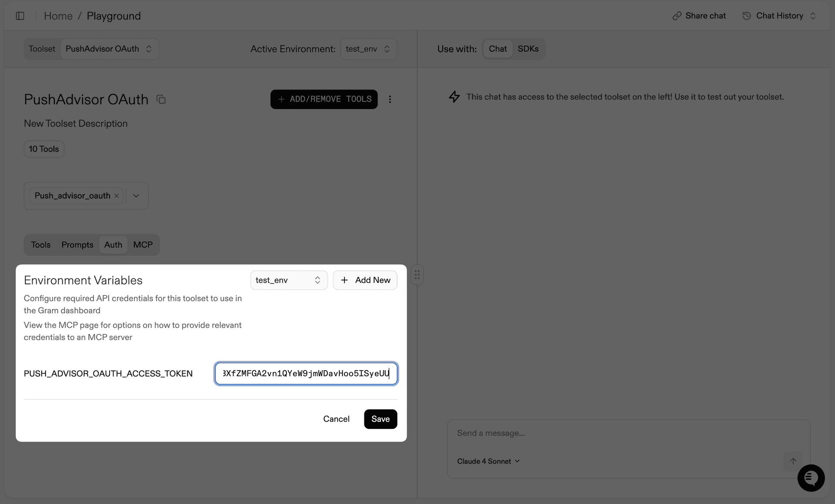This screenshot has height=504, width=835.
Task: Open the chat support bubble bottom-right
Action: 811,478
